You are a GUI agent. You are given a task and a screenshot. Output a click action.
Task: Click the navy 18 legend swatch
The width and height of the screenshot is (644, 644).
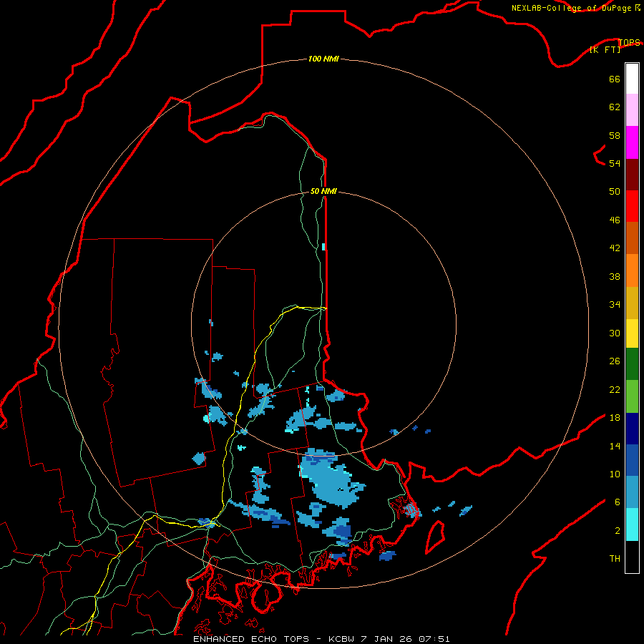click(x=632, y=429)
